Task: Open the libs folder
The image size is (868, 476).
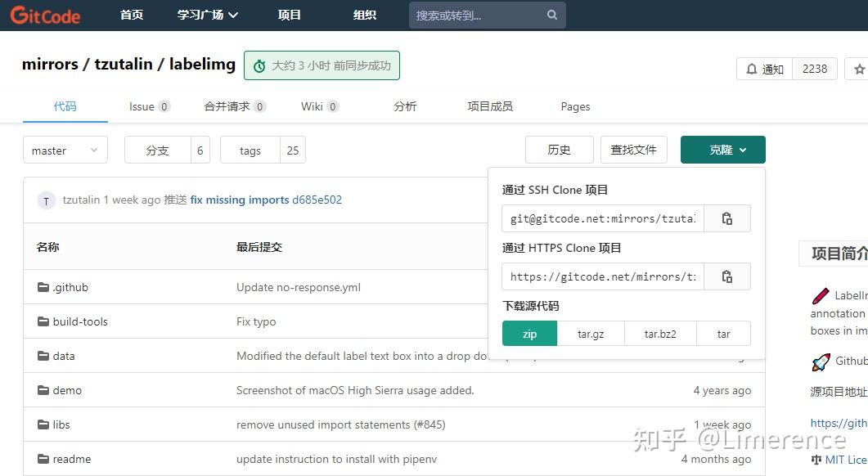Action: (61, 424)
